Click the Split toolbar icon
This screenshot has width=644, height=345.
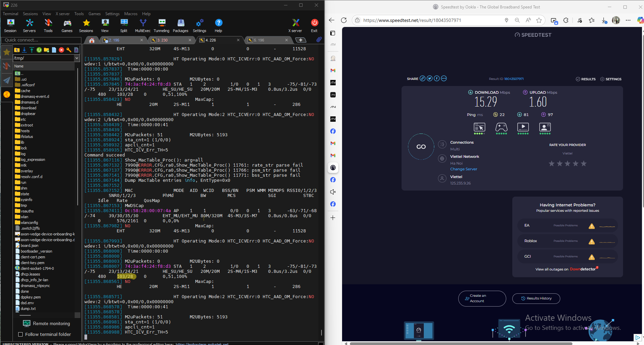[x=124, y=26]
